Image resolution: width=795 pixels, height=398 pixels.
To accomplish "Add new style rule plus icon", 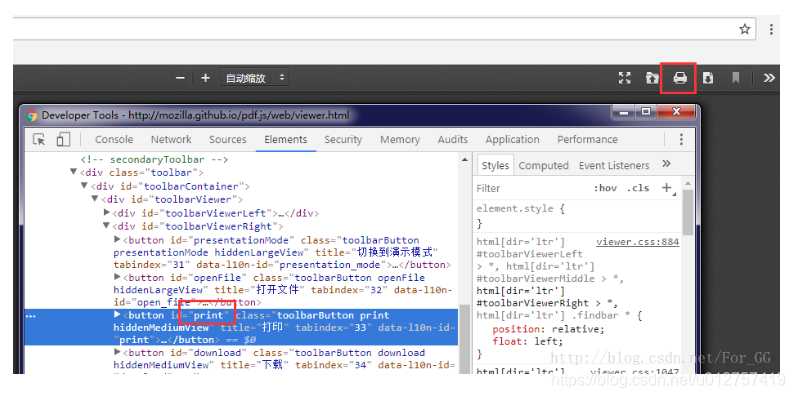I will coord(667,188).
